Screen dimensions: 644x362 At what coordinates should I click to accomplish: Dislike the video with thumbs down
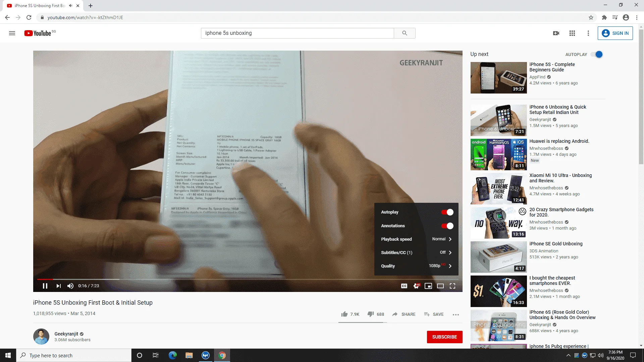click(x=371, y=314)
